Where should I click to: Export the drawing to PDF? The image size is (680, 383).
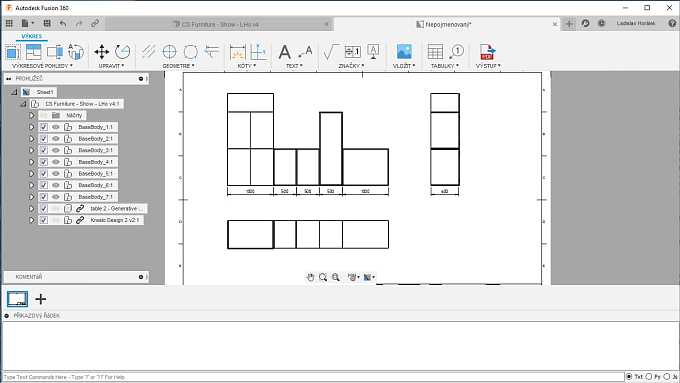(x=487, y=52)
